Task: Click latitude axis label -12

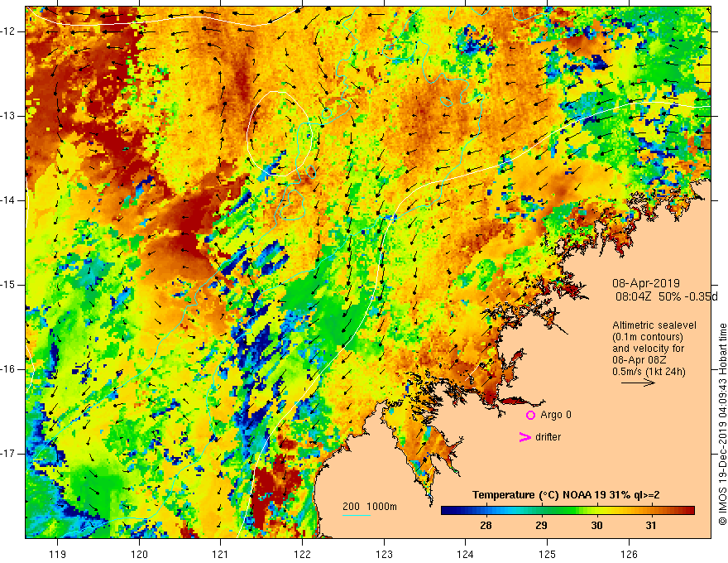Action: point(8,31)
